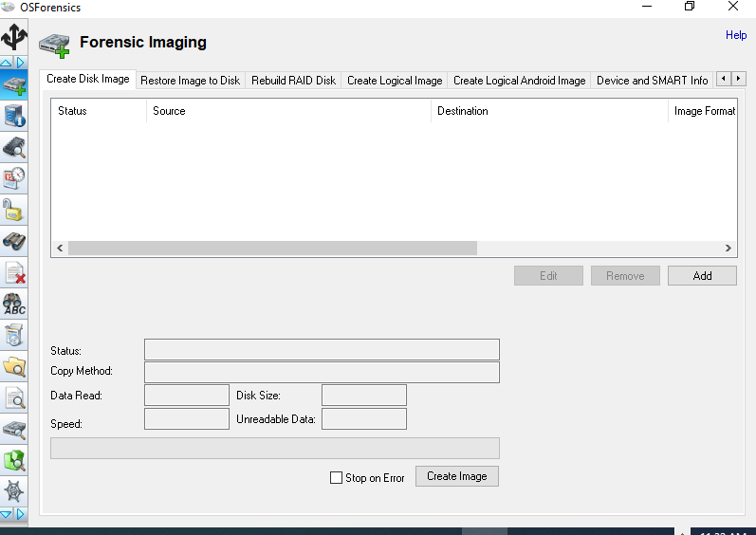Restore down the OSForensics window
The height and width of the screenshot is (535, 756).
click(690, 7)
